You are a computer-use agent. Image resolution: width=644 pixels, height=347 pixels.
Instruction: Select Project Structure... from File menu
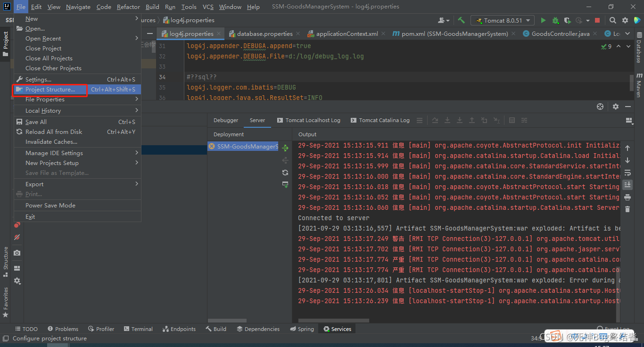click(x=50, y=90)
